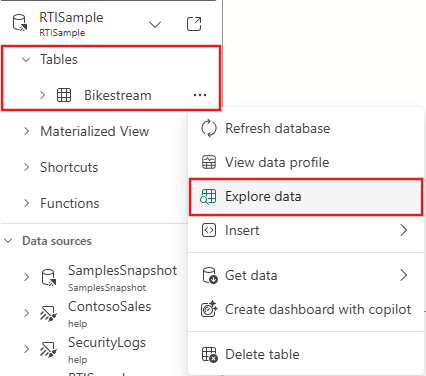This screenshot has height=376, width=426.
Task: Select the SamplesSnapshot data source name
Action: point(122,270)
